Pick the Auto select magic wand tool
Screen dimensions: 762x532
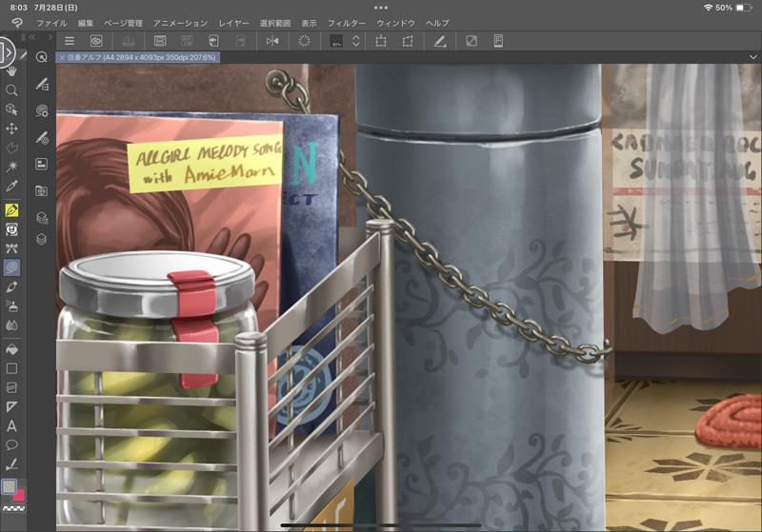[x=11, y=167]
